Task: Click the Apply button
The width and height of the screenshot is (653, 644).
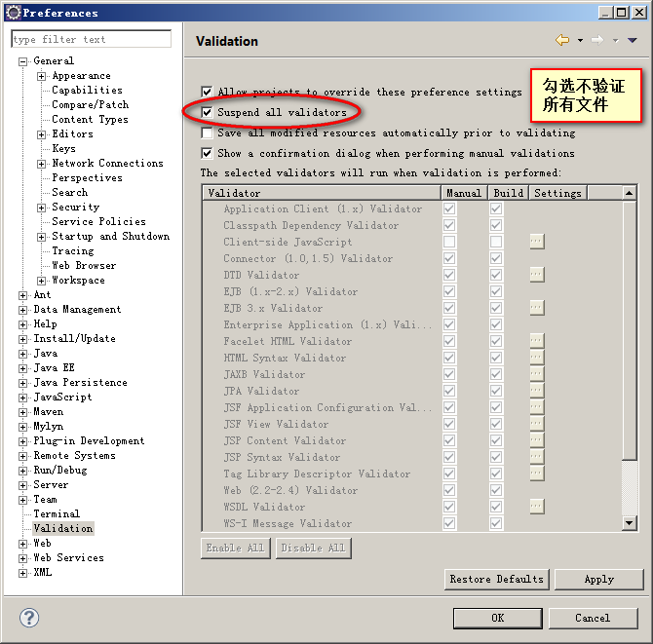Action: (x=598, y=580)
